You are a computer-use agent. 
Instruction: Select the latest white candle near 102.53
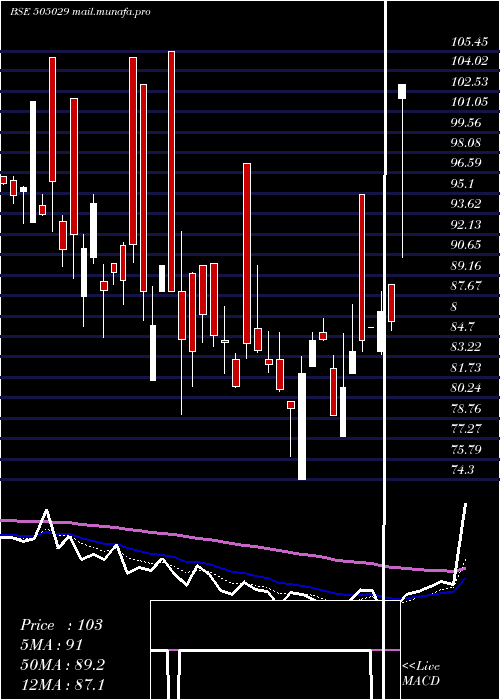[x=402, y=92]
